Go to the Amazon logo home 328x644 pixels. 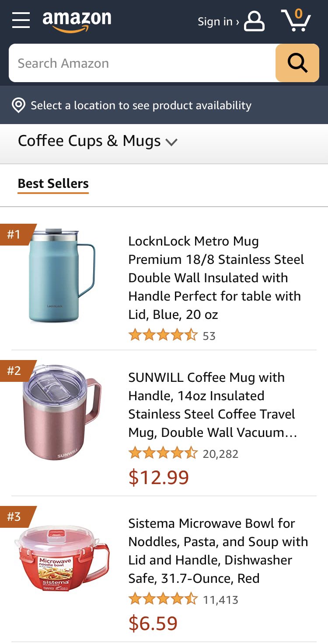click(77, 21)
